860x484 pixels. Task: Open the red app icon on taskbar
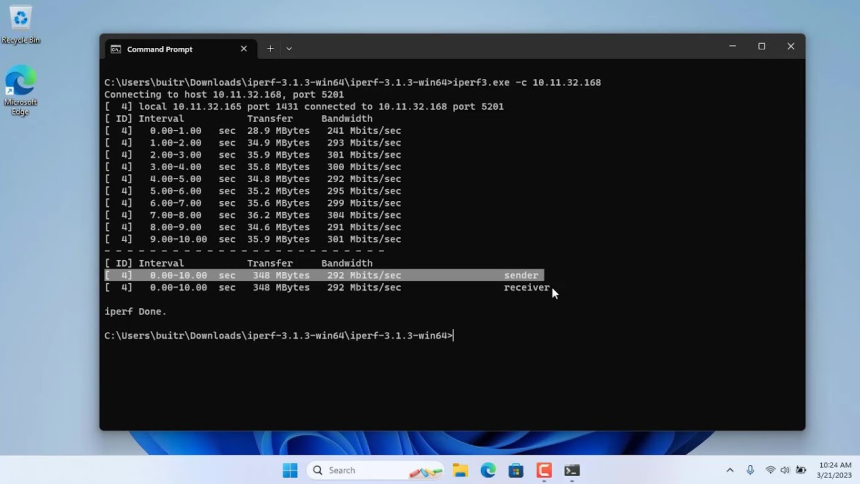544,470
